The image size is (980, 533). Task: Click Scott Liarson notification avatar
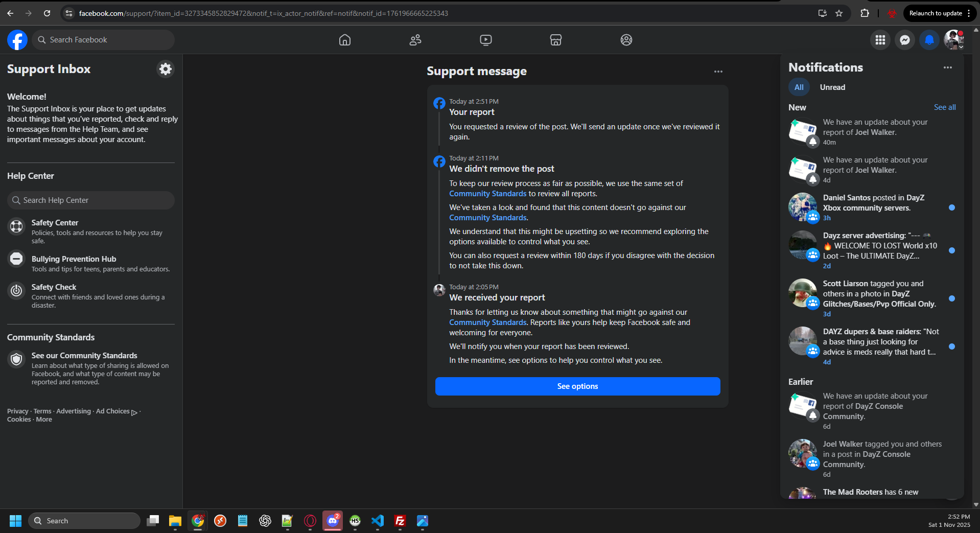click(x=803, y=293)
